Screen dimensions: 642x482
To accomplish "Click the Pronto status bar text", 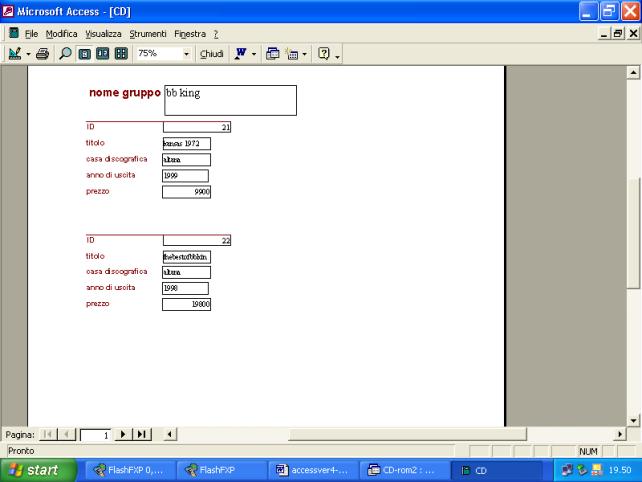I will (21, 451).
